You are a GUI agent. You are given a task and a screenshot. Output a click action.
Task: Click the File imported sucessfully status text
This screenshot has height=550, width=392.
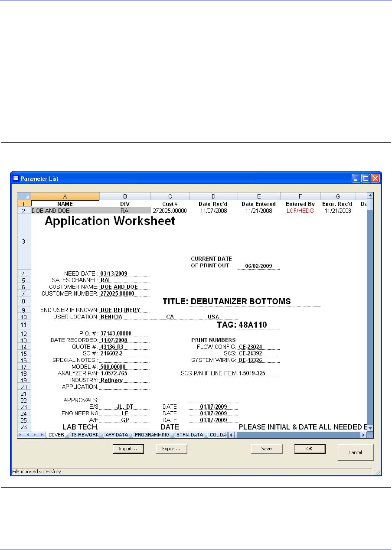(x=36, y=471)
